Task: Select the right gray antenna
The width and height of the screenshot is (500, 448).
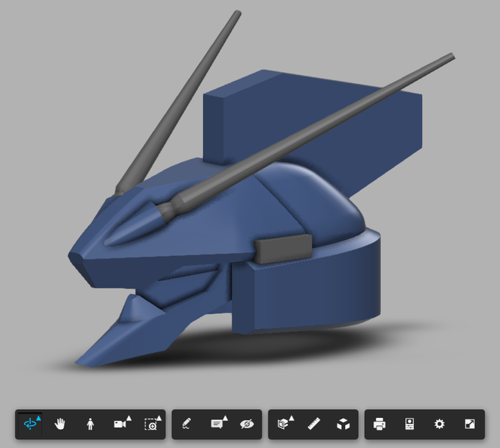Action: (x=306, y=134)
